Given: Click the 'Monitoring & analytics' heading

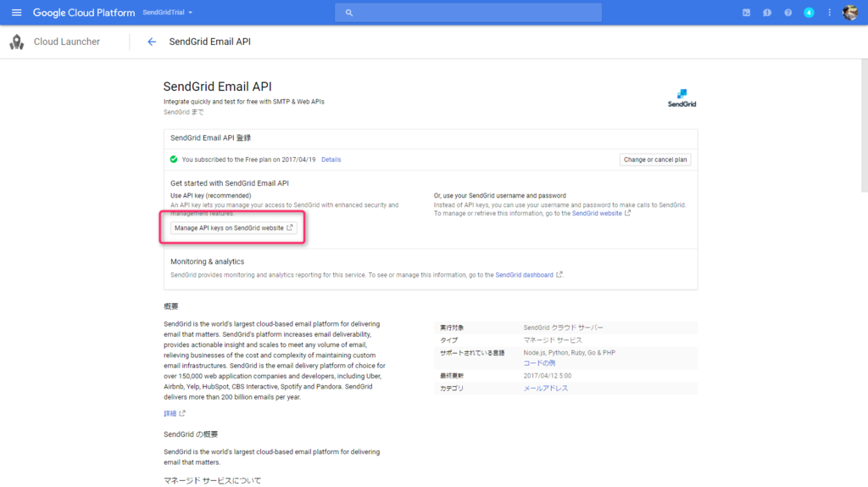Looking at the screenshot, I should (207, 261).
